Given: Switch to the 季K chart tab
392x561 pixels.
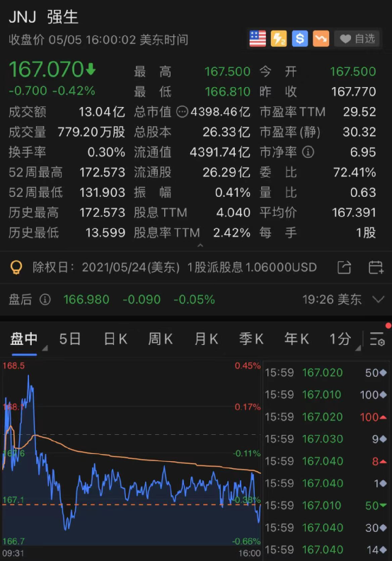Looking at the screenshot, I should tap(251, 339).
